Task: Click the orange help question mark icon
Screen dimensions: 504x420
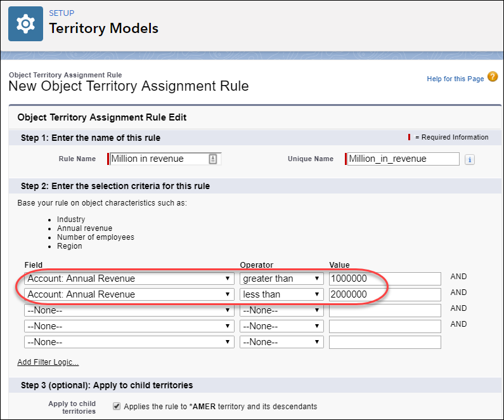Action: 493,77
